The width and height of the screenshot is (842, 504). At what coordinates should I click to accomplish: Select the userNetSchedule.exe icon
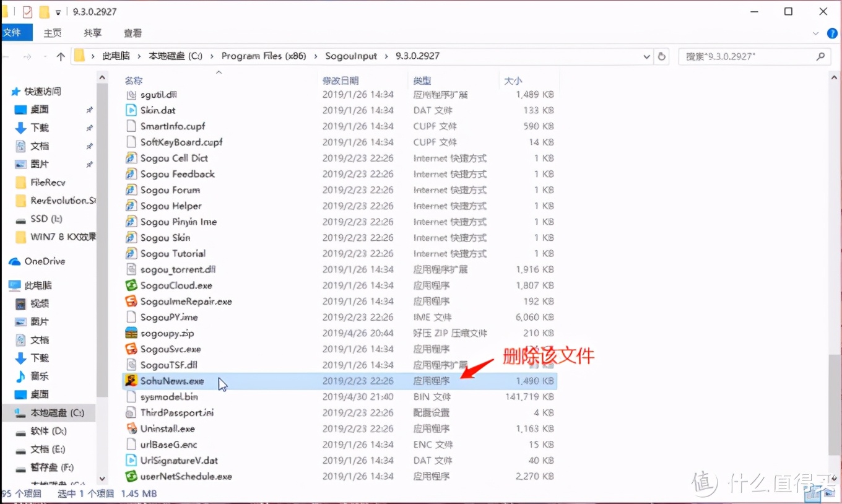coord(131,476)
